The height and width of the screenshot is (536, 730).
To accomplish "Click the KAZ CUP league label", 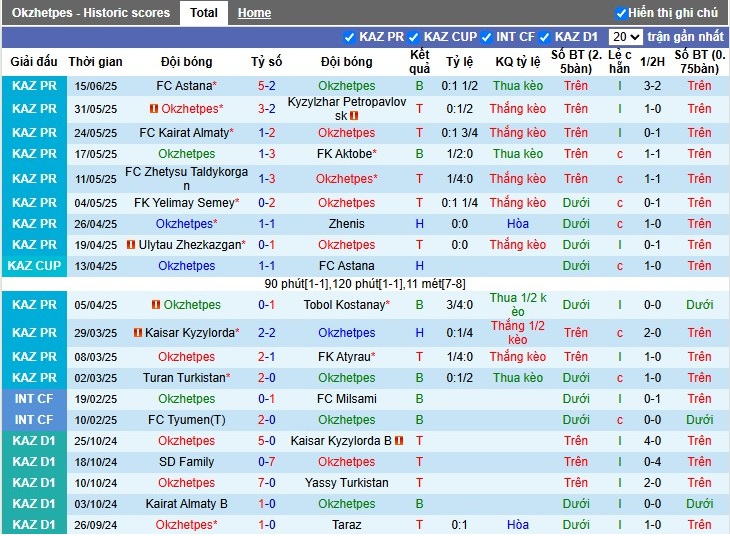I will pos(34,265).
